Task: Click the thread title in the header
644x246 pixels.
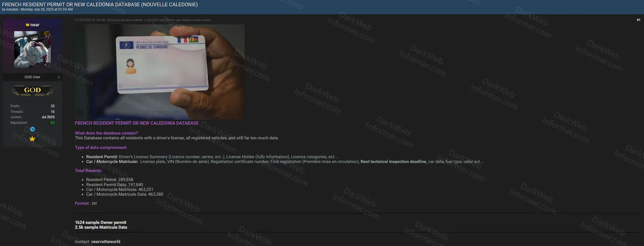Action: [x=100, y=4]
